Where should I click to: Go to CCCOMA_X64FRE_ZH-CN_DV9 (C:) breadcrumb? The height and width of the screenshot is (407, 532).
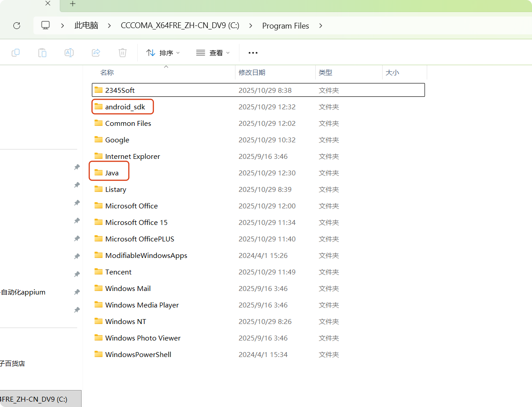click(180, 25)
